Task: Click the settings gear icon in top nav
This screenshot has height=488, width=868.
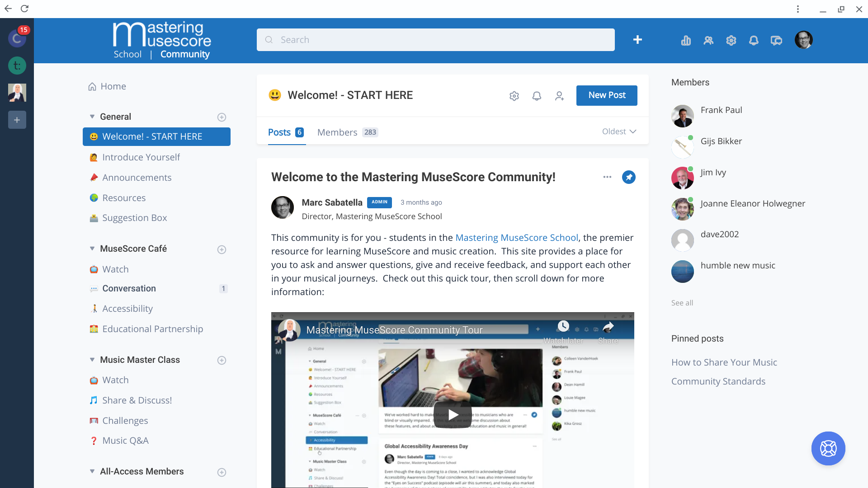Action: pyautogui.click(x=730, y=40)
